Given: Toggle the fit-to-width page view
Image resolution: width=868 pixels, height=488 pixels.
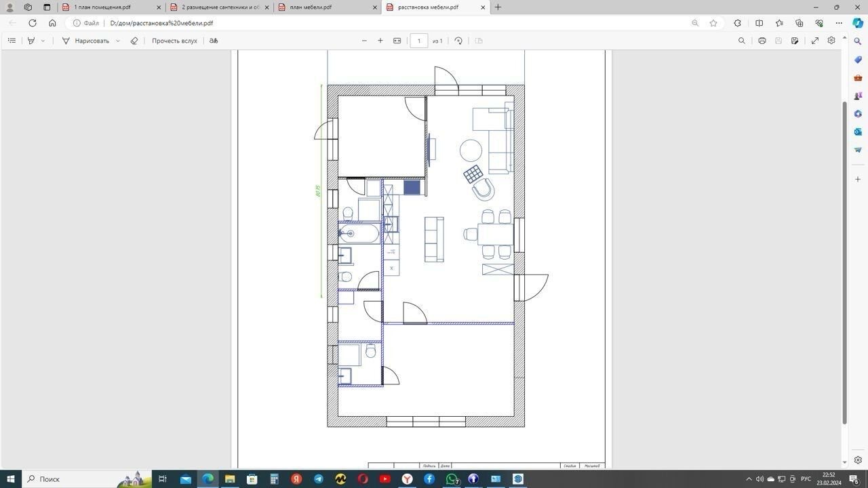Looking at the screenshot, I should coord(397,41).
